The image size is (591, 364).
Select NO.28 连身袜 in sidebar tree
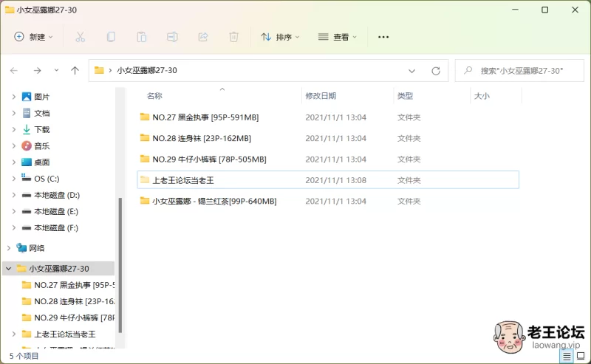tap(68, 301)
